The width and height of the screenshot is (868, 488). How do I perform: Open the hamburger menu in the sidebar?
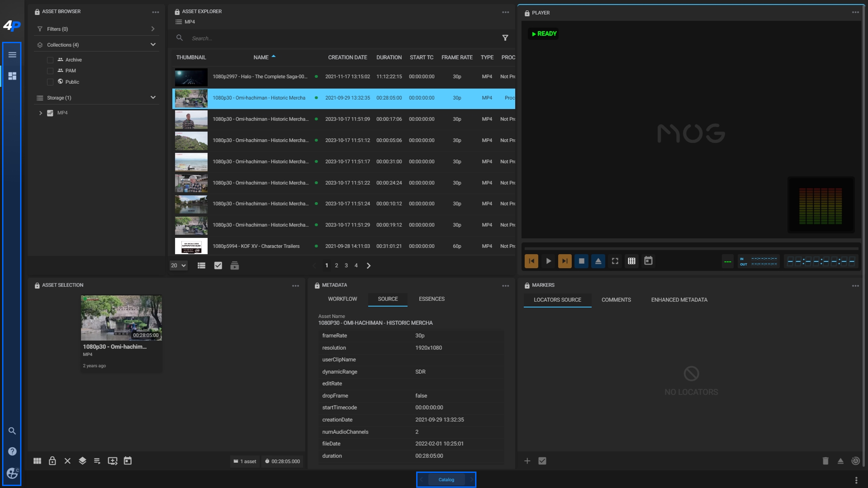tap(12, 55)
